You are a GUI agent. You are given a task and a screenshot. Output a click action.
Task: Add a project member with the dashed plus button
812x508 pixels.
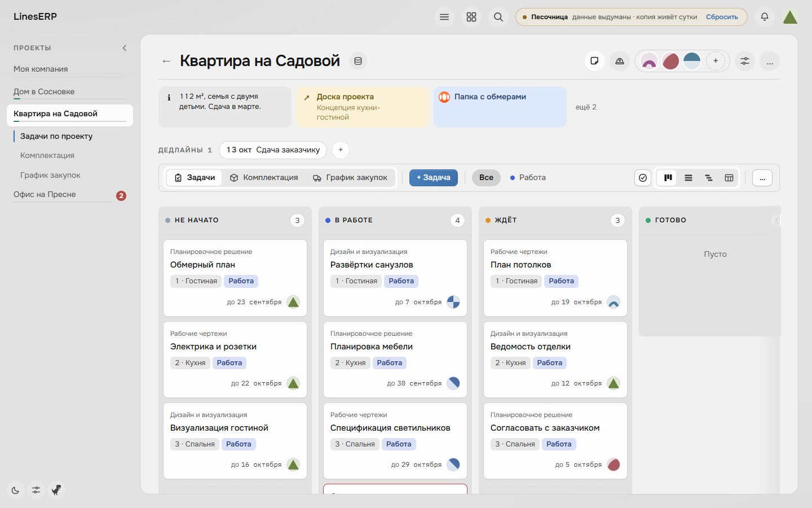(x=716, y=61)
